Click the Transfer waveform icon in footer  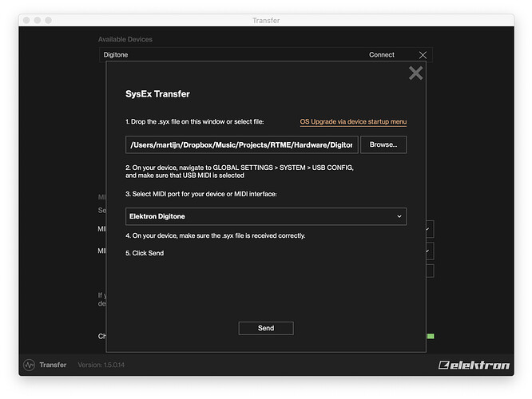click(x=30, y=365)
